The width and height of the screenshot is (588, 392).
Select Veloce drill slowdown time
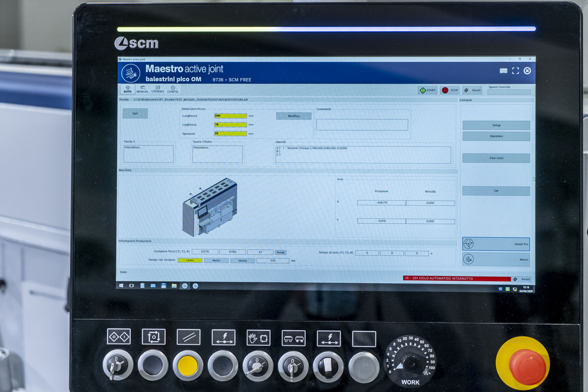[243, 261]
